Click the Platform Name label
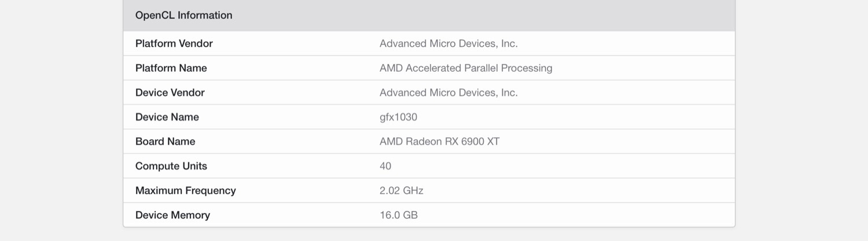Viewport: 868px width, 241px height. (x=171, y=68)
